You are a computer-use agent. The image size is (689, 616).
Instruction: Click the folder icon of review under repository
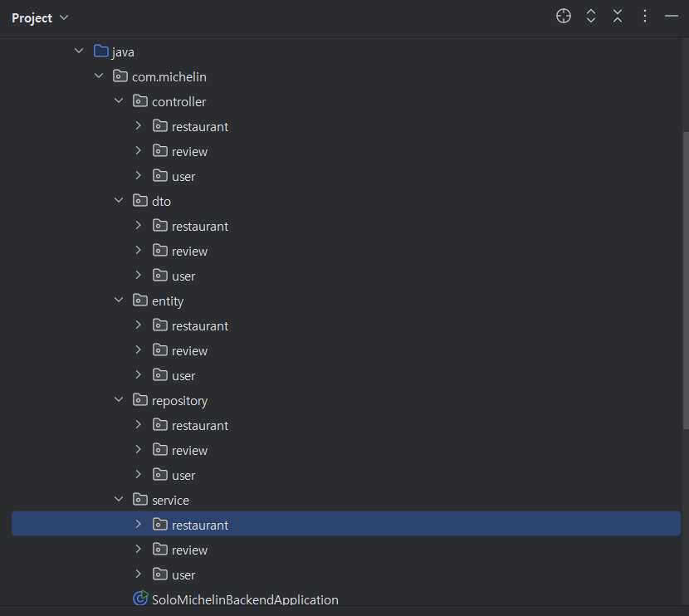[x=160, y=450]
